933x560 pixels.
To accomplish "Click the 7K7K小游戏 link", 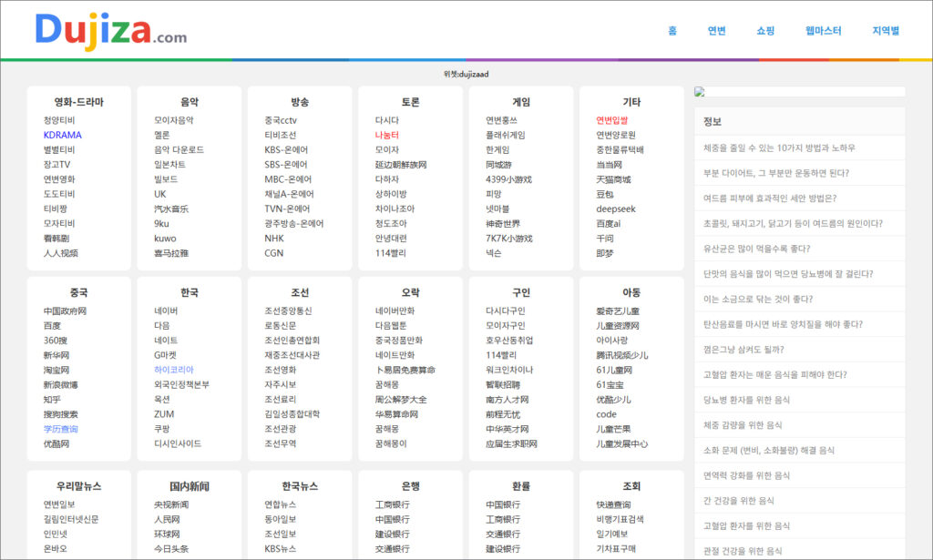I will coord(509,239).
